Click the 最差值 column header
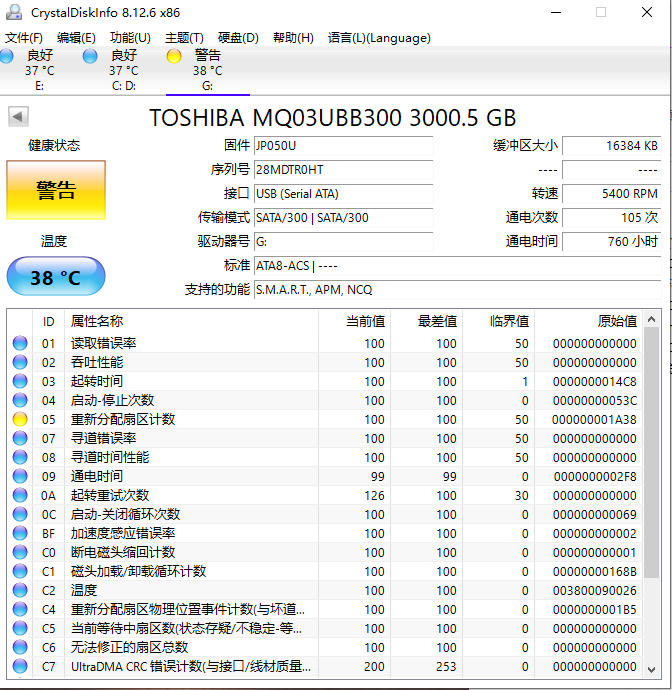Viewport: 672px width, 690px height. (x=426, y=321)
